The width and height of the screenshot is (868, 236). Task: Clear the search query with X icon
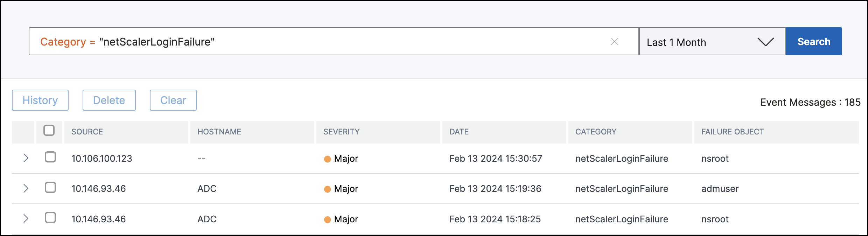tap(615, 42)
